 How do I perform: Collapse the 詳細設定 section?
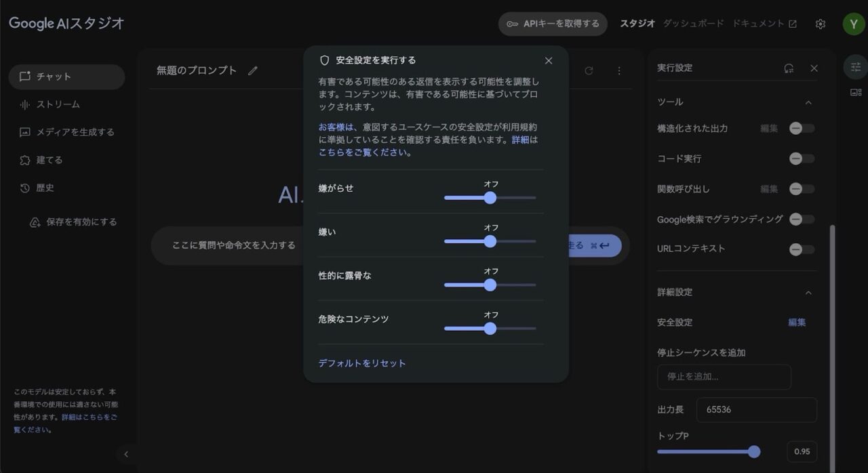point(808,293)
